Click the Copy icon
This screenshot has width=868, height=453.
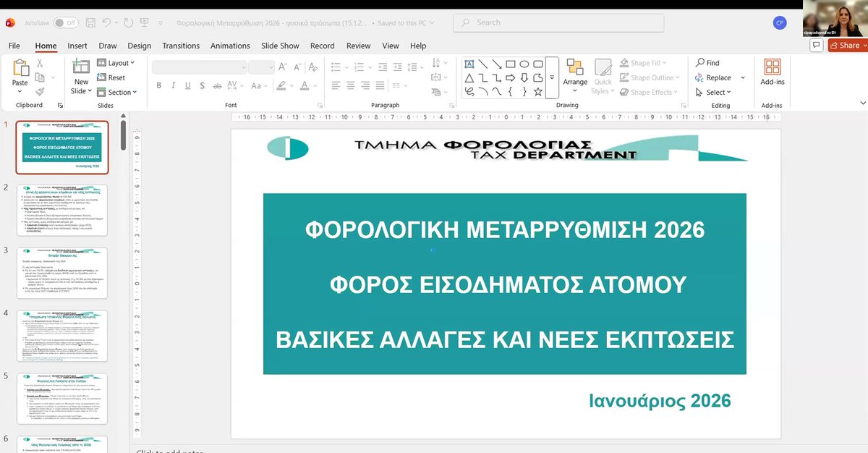click(40, 77)
